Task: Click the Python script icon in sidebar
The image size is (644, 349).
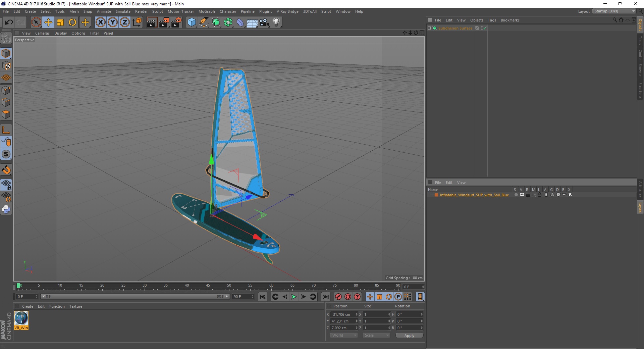Action: click(x=6, y=209)
